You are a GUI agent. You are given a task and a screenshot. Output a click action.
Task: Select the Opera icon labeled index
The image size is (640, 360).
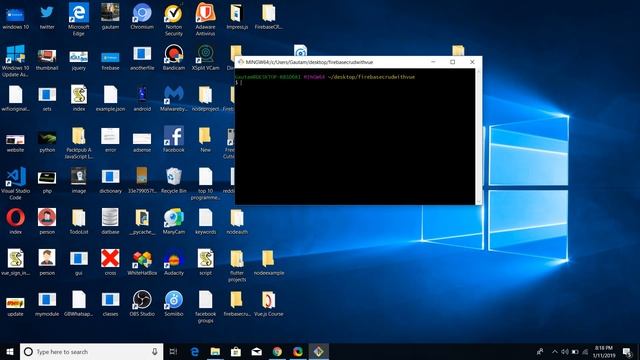[16, 221]
